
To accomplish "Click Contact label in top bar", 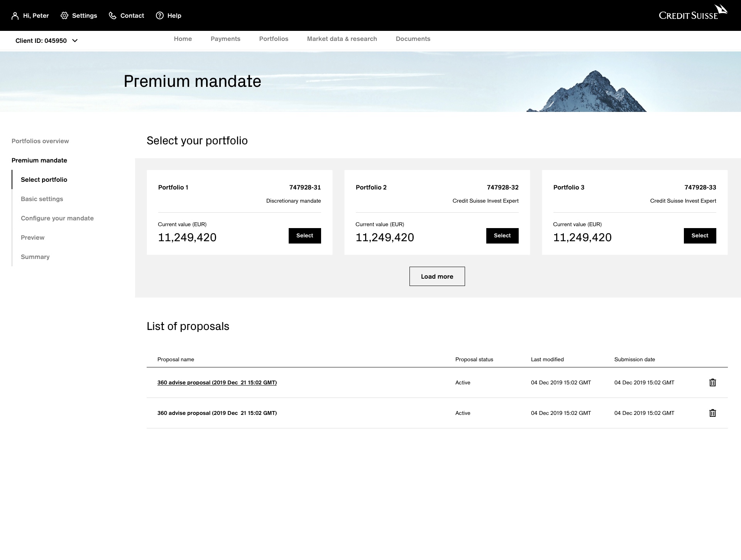I will (132, 16).
